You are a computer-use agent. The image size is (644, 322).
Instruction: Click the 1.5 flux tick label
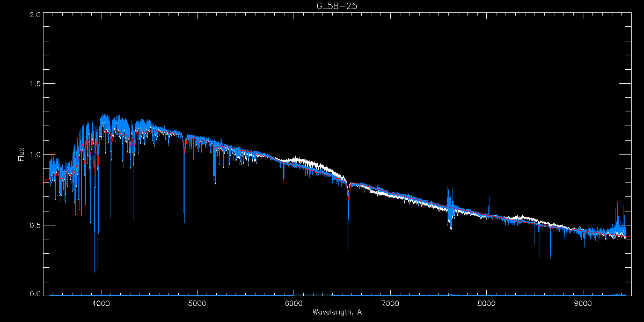pyautogui.click(x=34, y=84)
